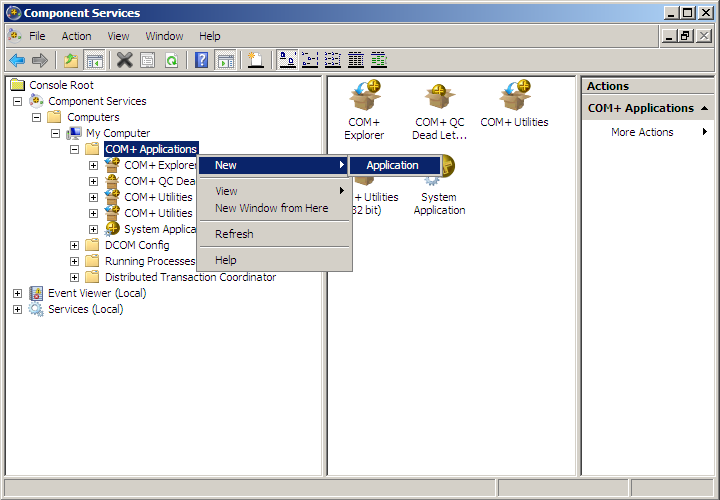This screenshot has width=720, height=500.
Task: Open the Action menu
Action: tap(76, 36)
